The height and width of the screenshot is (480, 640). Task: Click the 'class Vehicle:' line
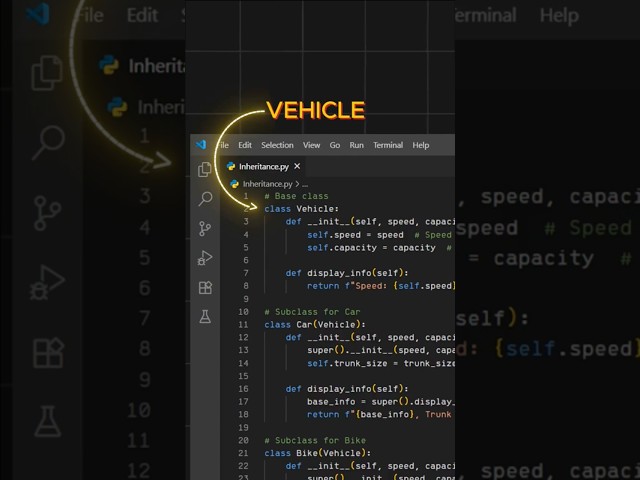[x=301, y=209]
